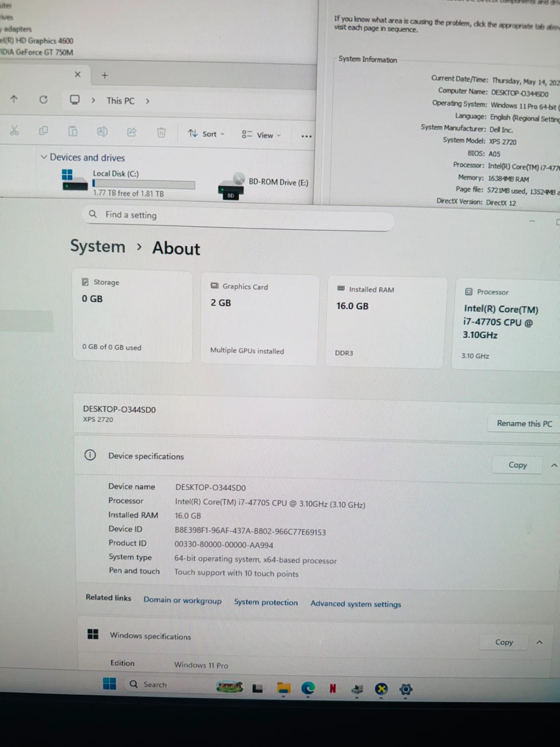Open the Graphics Card info card
This screenshot has width=560, height=747.
click(x=260, y=320)
